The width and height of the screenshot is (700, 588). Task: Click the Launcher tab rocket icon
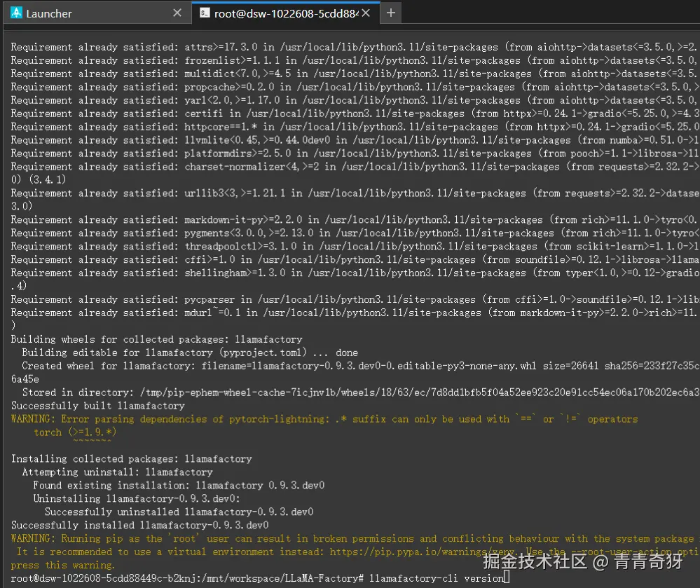(16, 13)
